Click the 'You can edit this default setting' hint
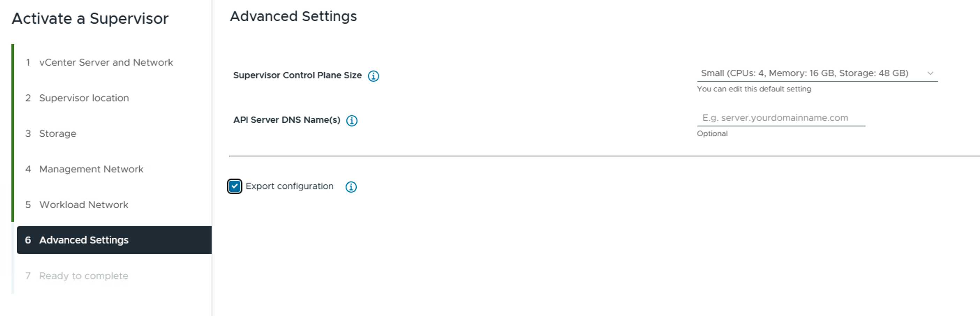The image size is (980, 316). 753,89
